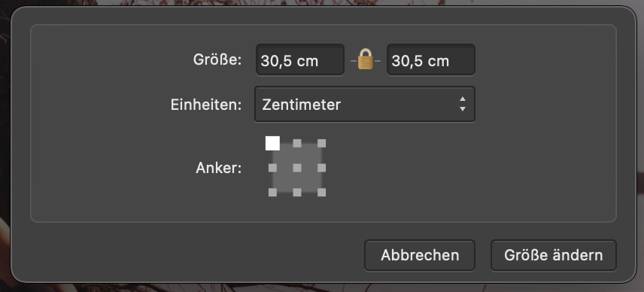This screenshot has height=292, width=644.
Task: Click the Größe label
Action: click(217, 60)
